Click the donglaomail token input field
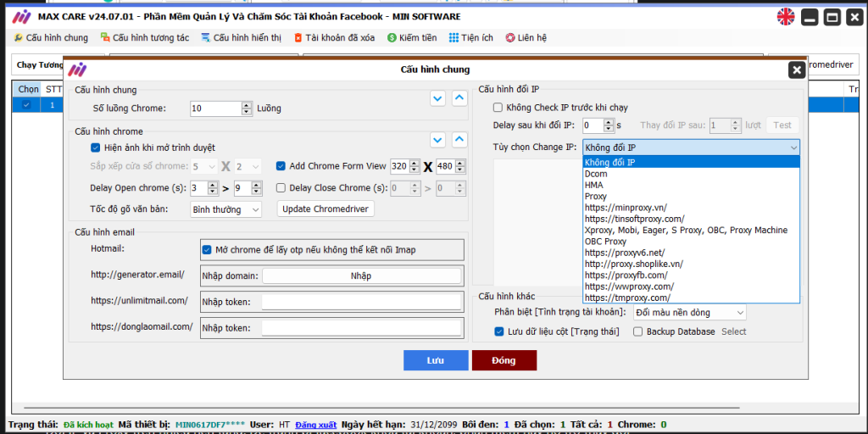The image size is (868, 434). click(361, 328)
